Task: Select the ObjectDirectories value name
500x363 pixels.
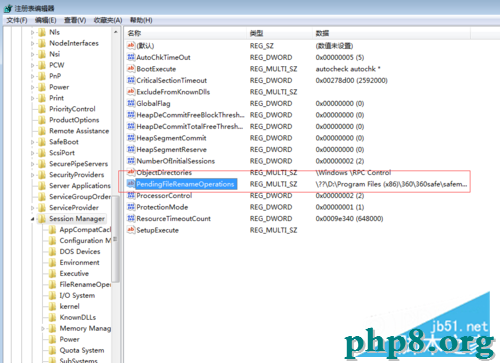Action: tap(164, 172)
